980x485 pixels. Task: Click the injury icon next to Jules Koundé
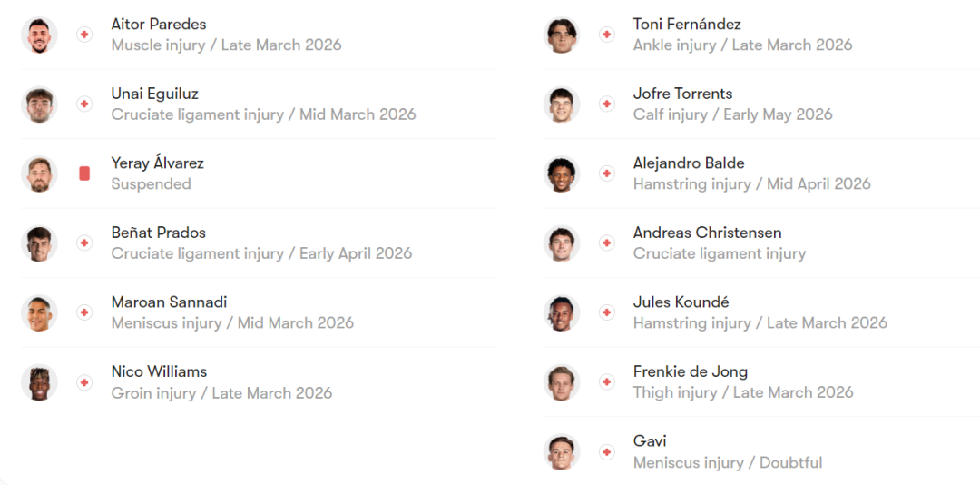pos(607,312)
